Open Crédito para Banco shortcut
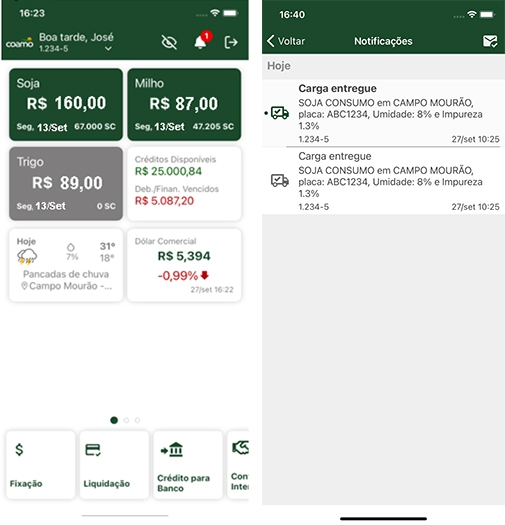 coord(188,465)
